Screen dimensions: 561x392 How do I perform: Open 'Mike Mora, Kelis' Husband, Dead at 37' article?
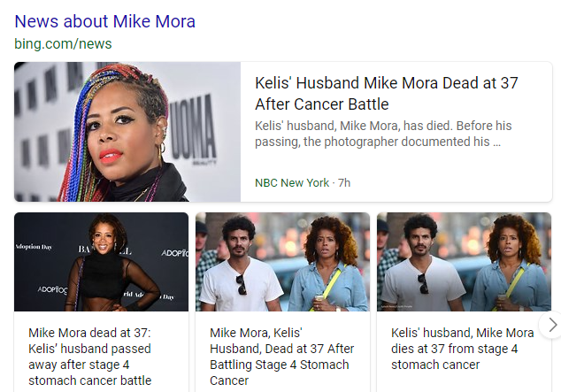280,357
